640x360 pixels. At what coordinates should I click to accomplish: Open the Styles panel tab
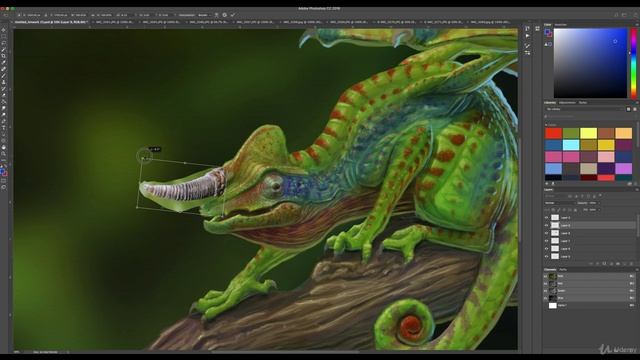[x=583, y=102]
